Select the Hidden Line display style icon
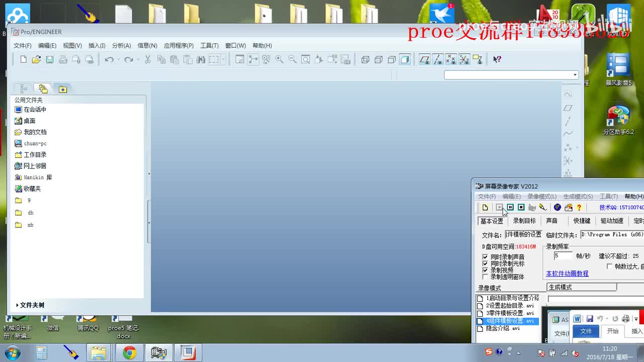 [378, 59]
